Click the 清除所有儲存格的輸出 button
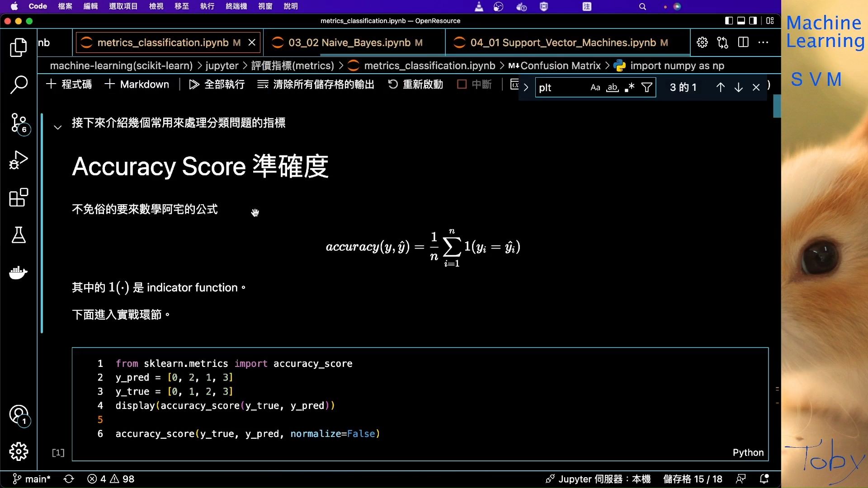The width and height of the screenshot is (868, 488). tap(316, 84)
